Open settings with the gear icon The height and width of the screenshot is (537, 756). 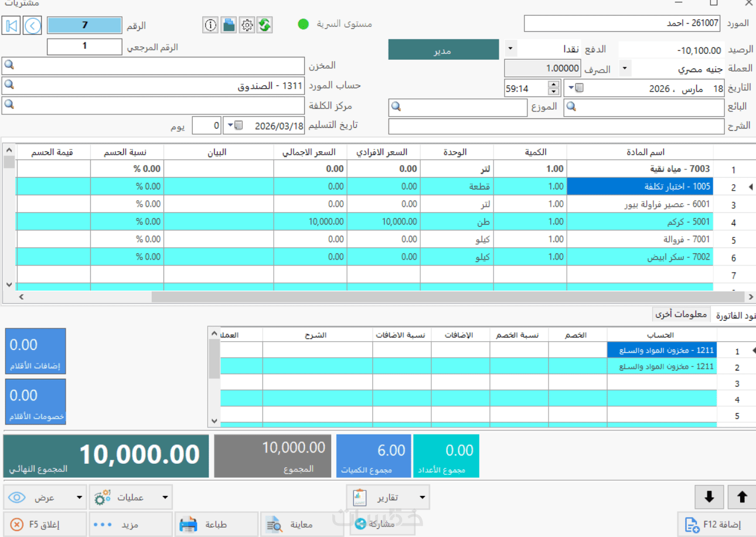point(247,25)
